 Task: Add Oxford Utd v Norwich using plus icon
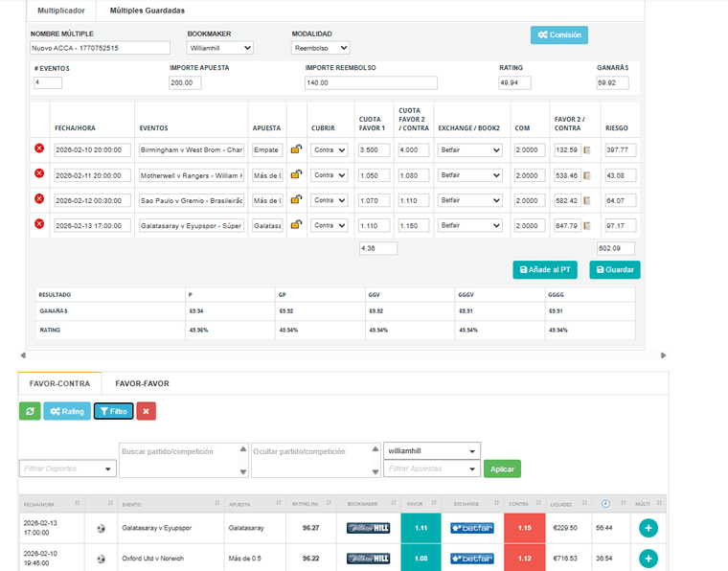pyautogui.click(x=647, y=559)
